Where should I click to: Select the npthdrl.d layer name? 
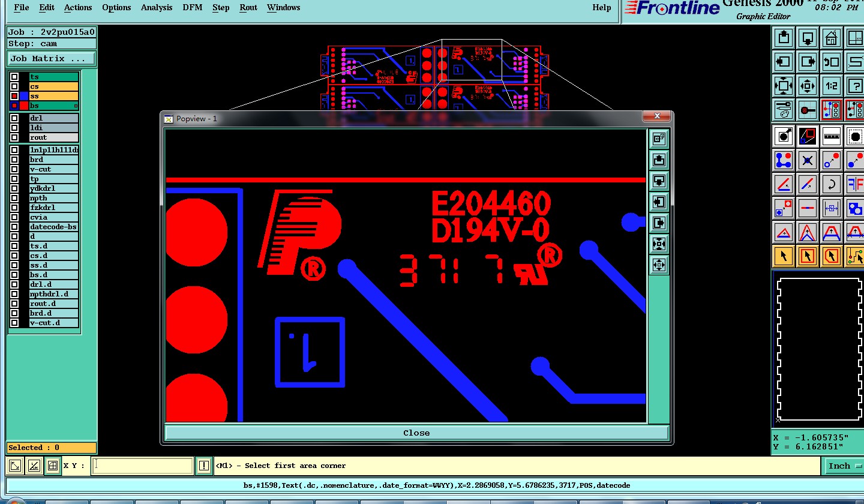tap(54, 294)
